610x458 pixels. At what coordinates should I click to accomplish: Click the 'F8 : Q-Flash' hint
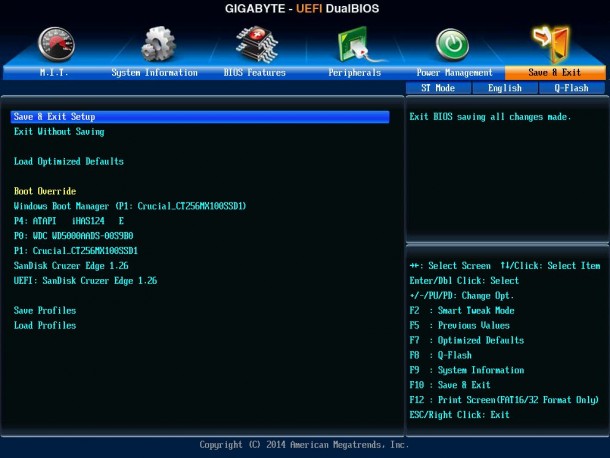tap(440, 355)
